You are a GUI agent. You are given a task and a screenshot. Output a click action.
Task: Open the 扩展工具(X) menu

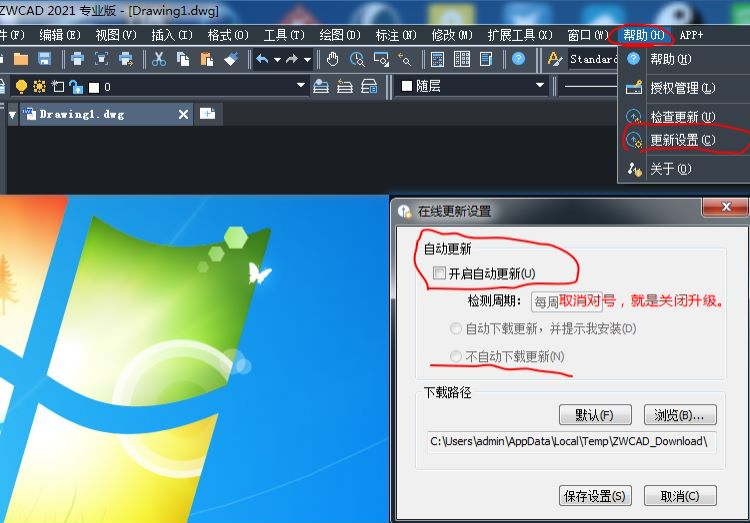click(x=520, y=35)
